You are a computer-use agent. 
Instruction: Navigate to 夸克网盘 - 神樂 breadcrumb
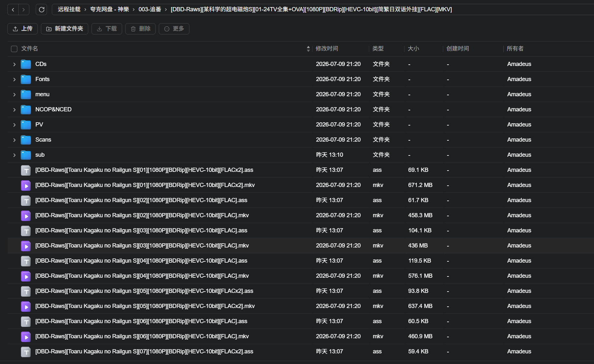tap(110, 9)
